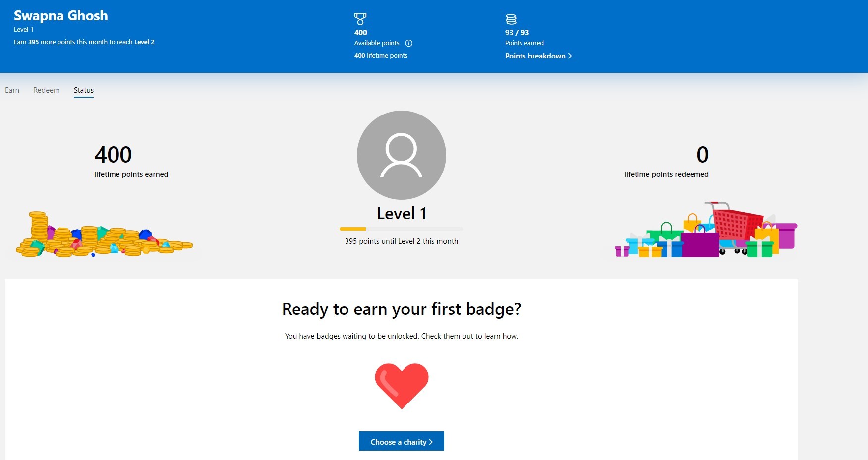Expand the Points breakdown section
The image size is (868, 460).
[x=535, y=56]
